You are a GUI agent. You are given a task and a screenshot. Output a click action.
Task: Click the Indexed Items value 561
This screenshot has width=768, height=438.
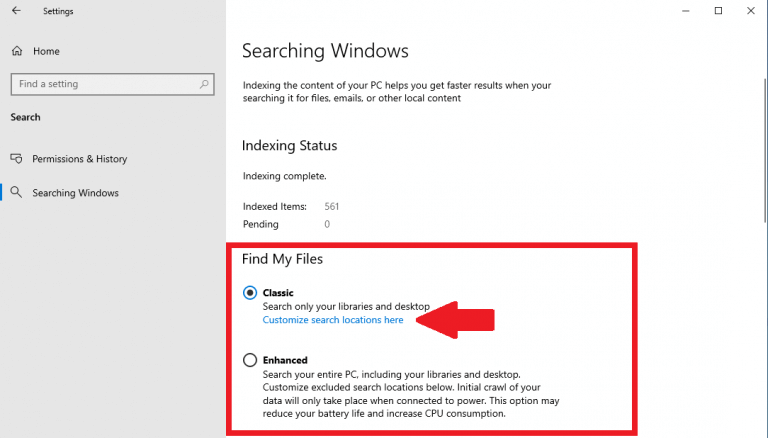[332, 206]
